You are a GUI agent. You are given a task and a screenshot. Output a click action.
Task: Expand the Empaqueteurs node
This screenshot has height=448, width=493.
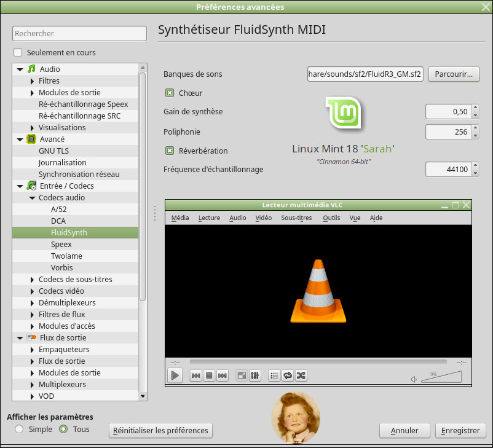[x=32, y=350]
